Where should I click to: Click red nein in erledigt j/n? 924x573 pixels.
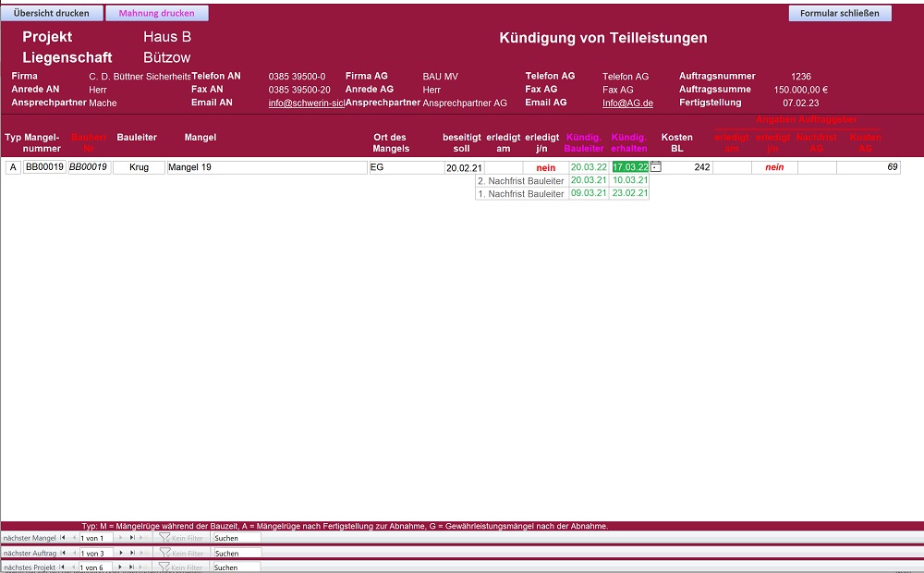(x=546, y=168)
